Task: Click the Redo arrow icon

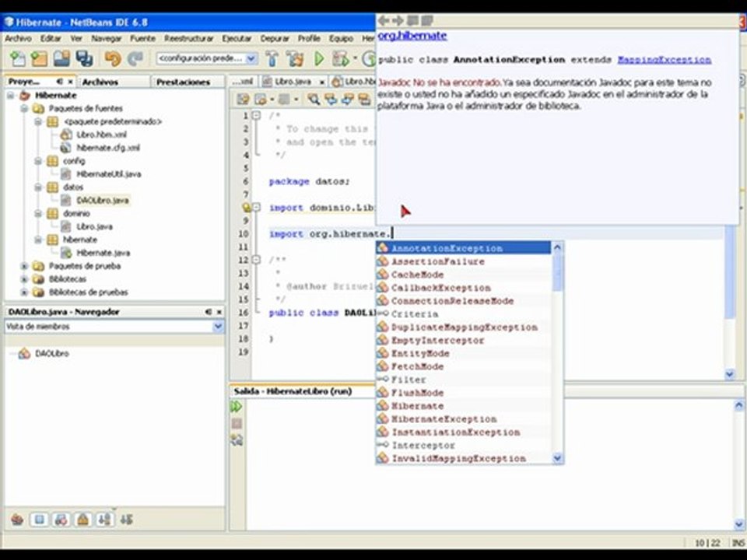Action: [x=135, y=58]
